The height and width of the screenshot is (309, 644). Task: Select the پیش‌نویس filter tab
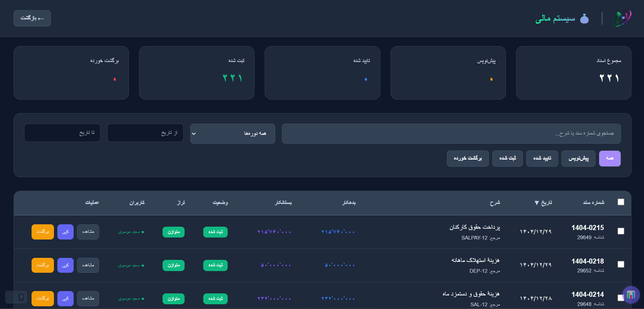click(578, 159)
